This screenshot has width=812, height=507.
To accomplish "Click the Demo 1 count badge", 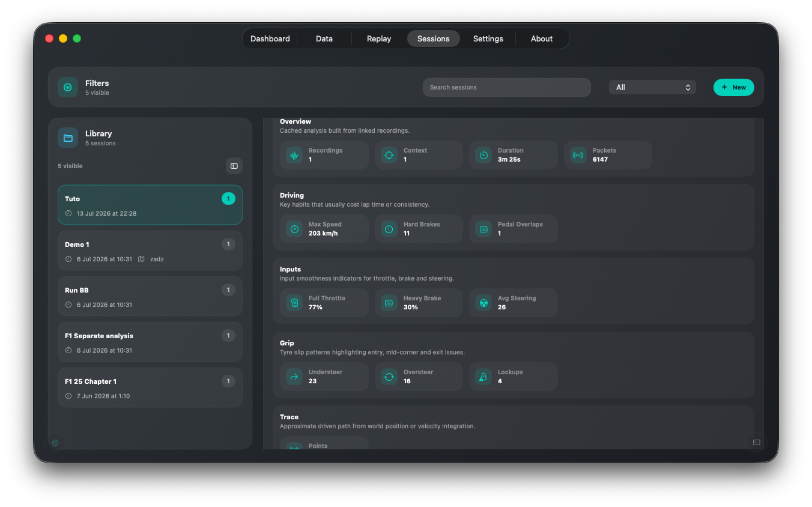I will (228, 244).
